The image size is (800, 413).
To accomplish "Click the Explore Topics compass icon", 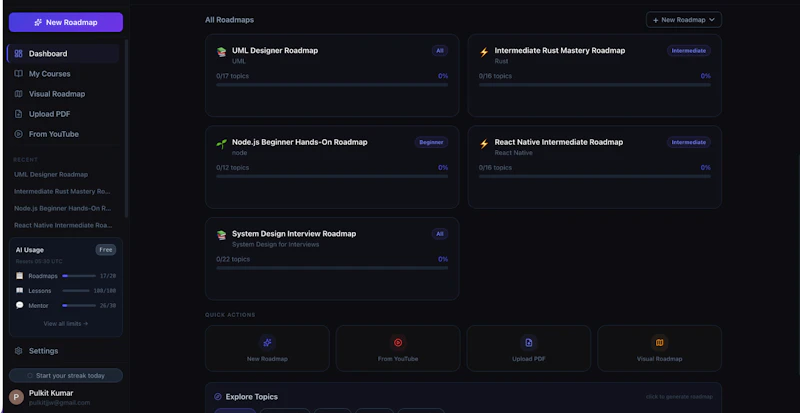I will click(218, 397).
